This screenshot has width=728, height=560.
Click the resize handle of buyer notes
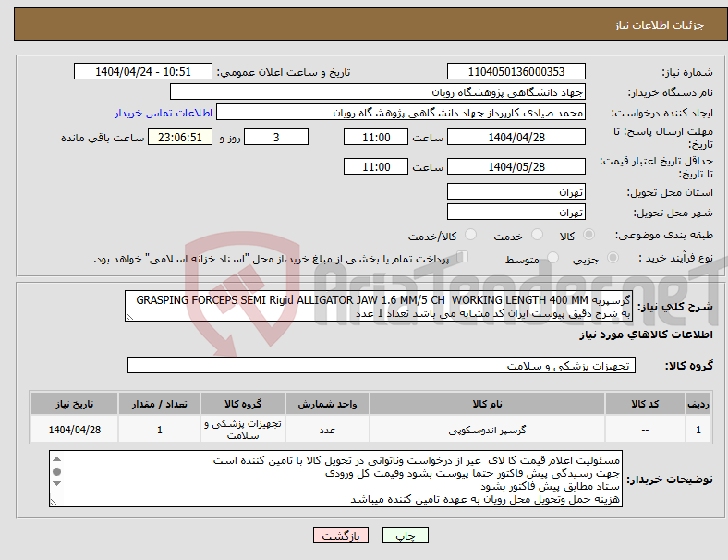click(x=54, y=503)
